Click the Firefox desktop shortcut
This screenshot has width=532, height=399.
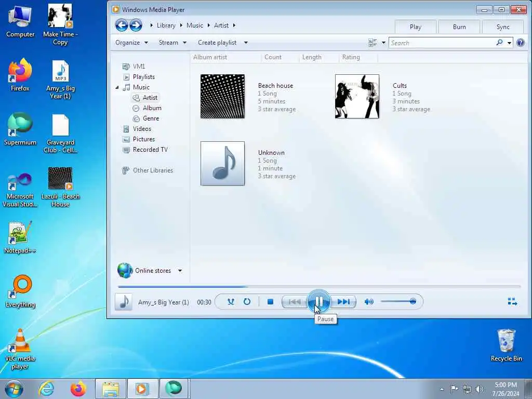pyautogui.click(x=20, y=75)
